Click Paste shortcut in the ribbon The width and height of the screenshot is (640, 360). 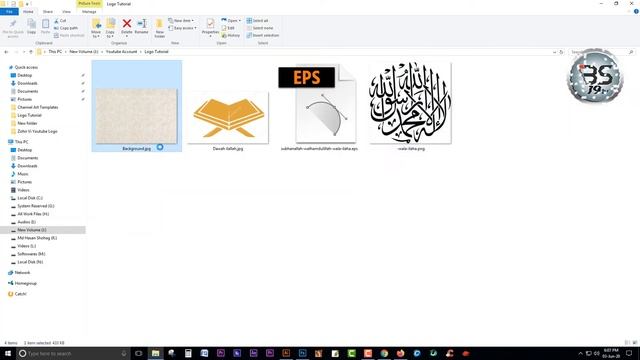69,35
